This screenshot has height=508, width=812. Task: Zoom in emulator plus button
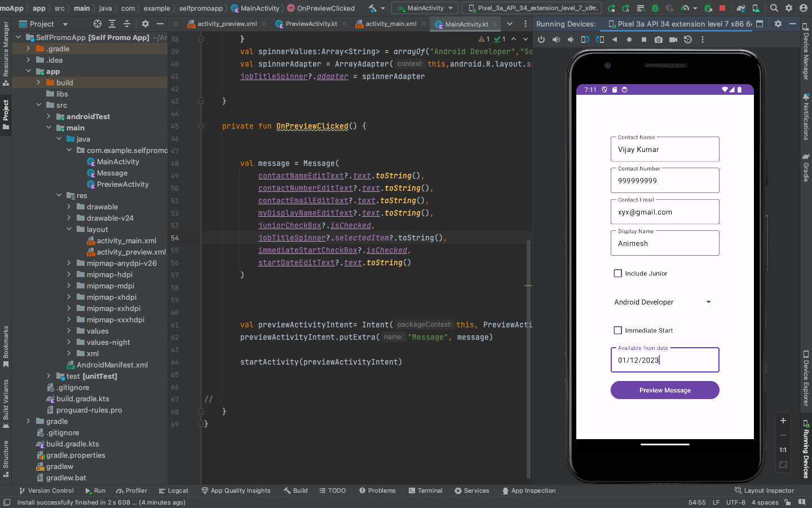coord(783,421)
